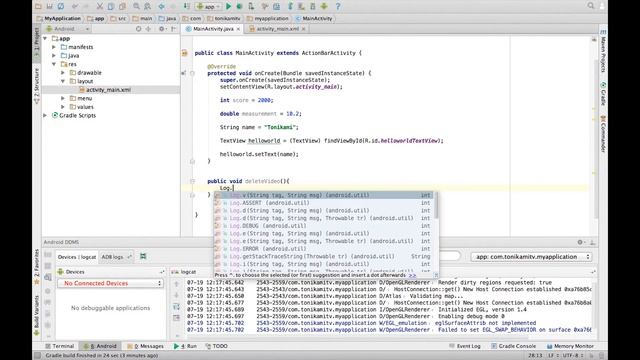Select activity_main.xml in project tree
Viewport: 640px width, 360px height.
(x=108, y=90)
